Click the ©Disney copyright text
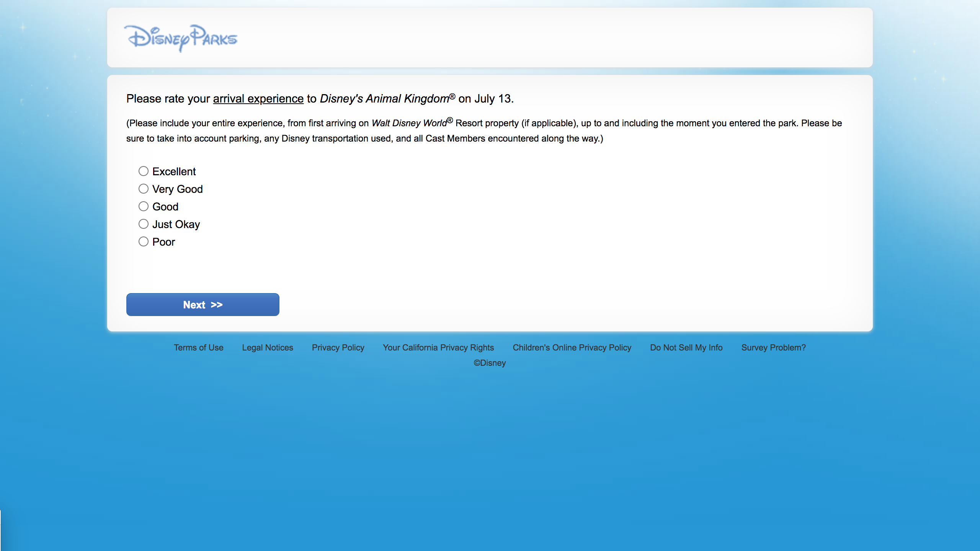The width and height of the screenshot is (980, 551). coord(490,363)
